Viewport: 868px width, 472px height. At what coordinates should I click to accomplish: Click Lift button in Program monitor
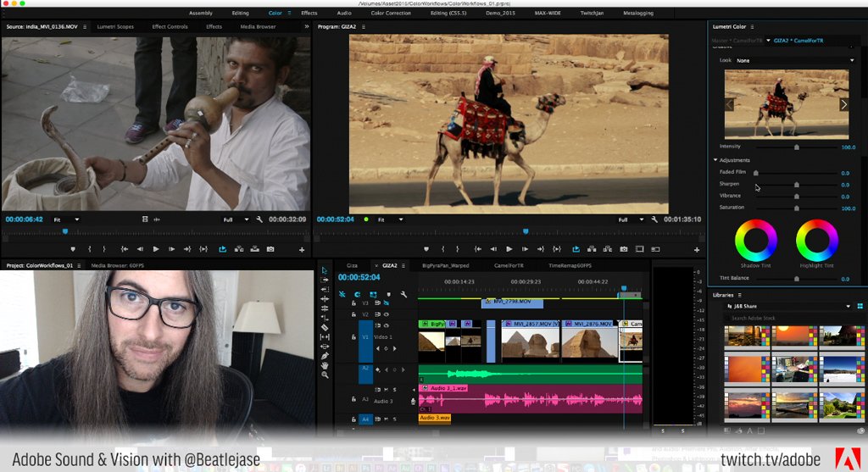(x=592, y=249)
